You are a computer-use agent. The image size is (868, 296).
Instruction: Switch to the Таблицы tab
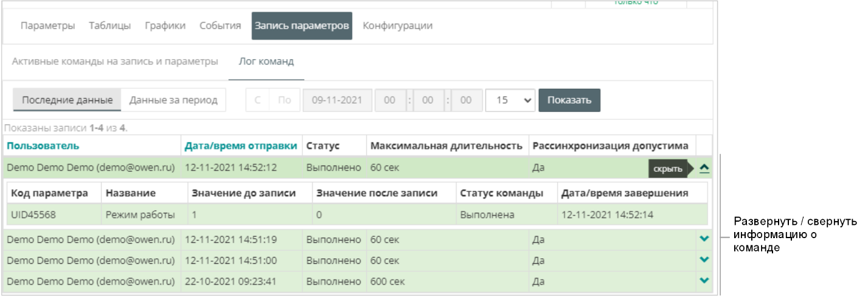pos(109,26)
